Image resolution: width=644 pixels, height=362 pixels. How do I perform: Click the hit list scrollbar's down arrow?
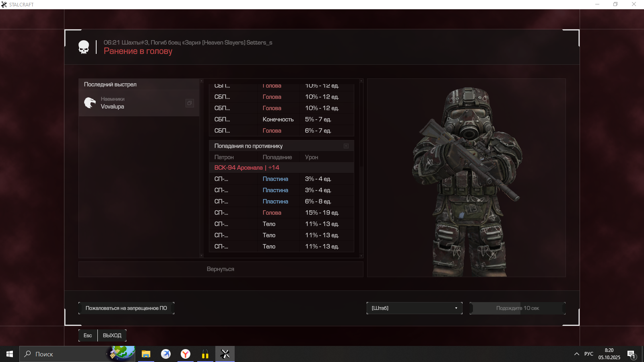[x=361, y=256]
